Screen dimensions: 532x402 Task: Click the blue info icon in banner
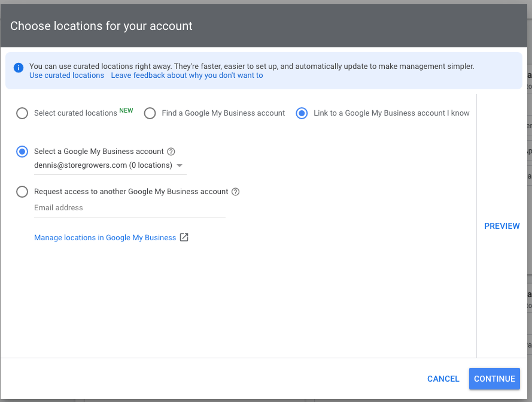[x=19, y=68]
